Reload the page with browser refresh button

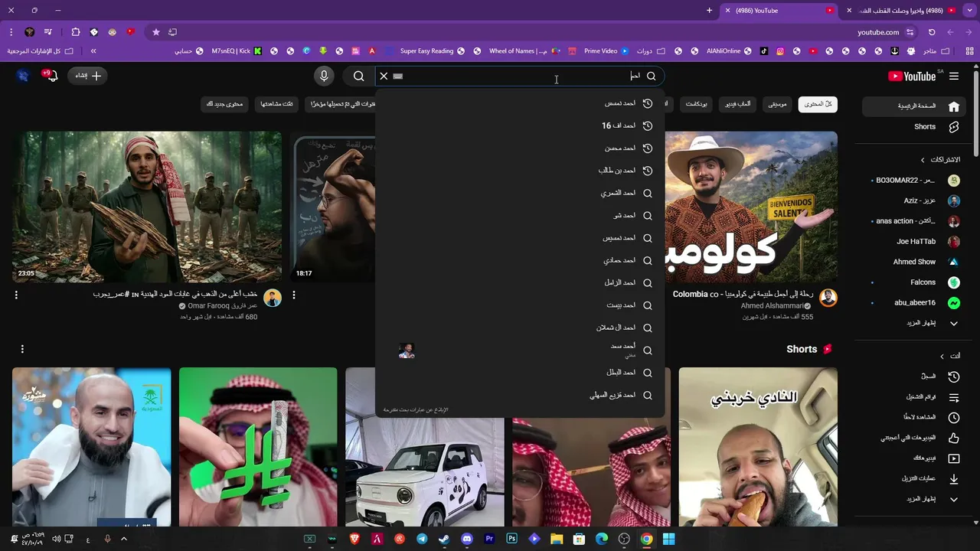932,32
